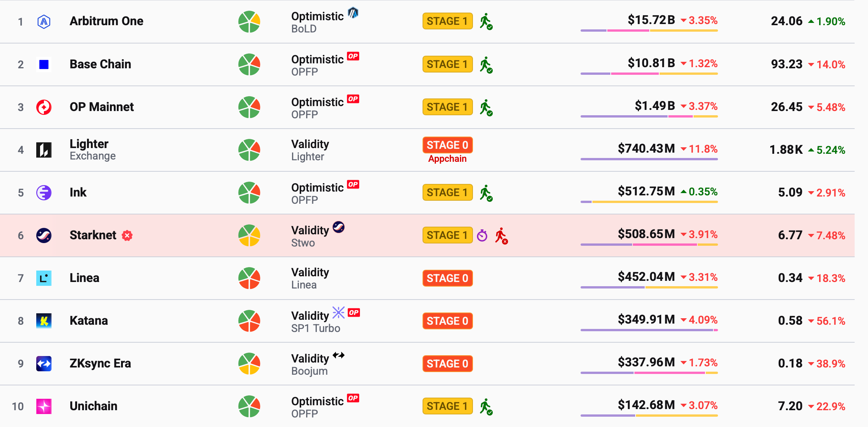Open Linea's risk rosette
Screen dimensions: 868x427
[249, 278]
